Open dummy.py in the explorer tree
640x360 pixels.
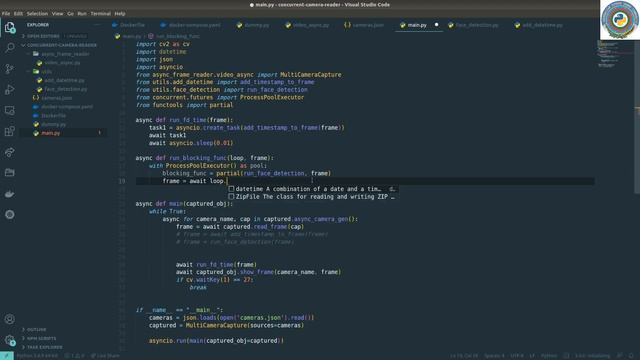coord(53,124)
